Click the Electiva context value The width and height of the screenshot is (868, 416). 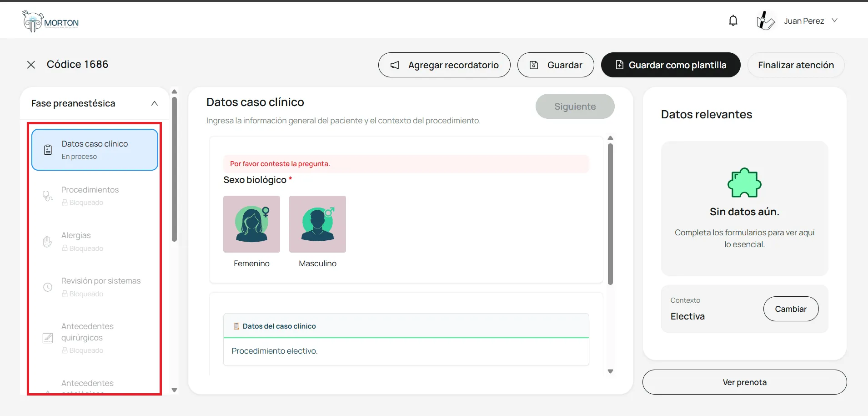(687, 316)
